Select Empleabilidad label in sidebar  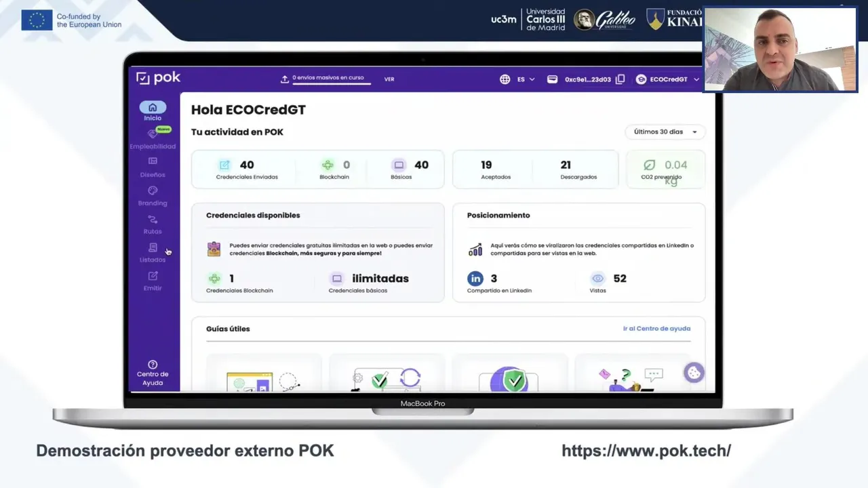[x=153, y=146]
